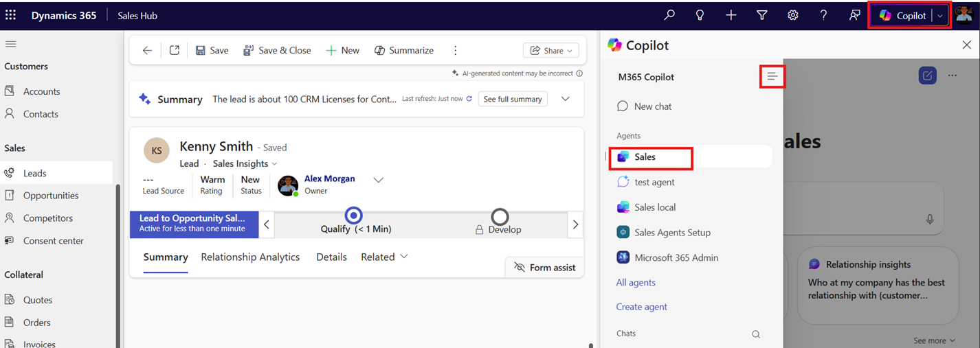Click See full summary button
The width and height of the screenshot is (980, 348).
(513, 99)
